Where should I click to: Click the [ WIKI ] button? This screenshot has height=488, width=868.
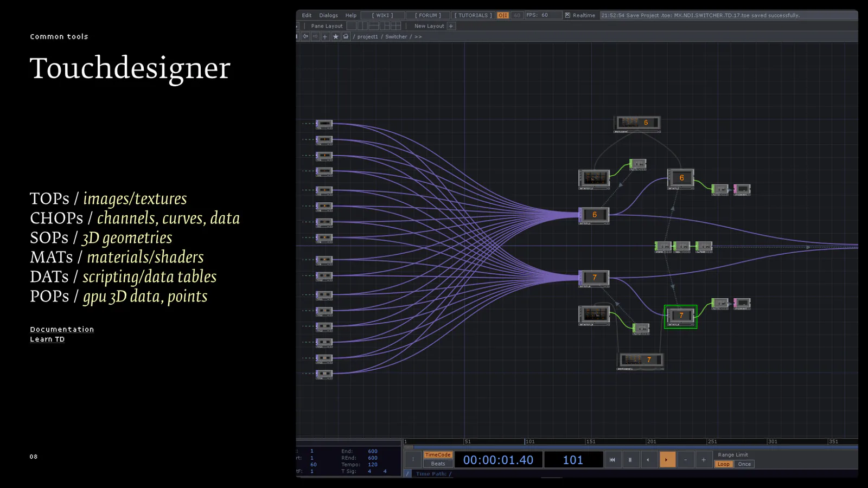(382, 15)
